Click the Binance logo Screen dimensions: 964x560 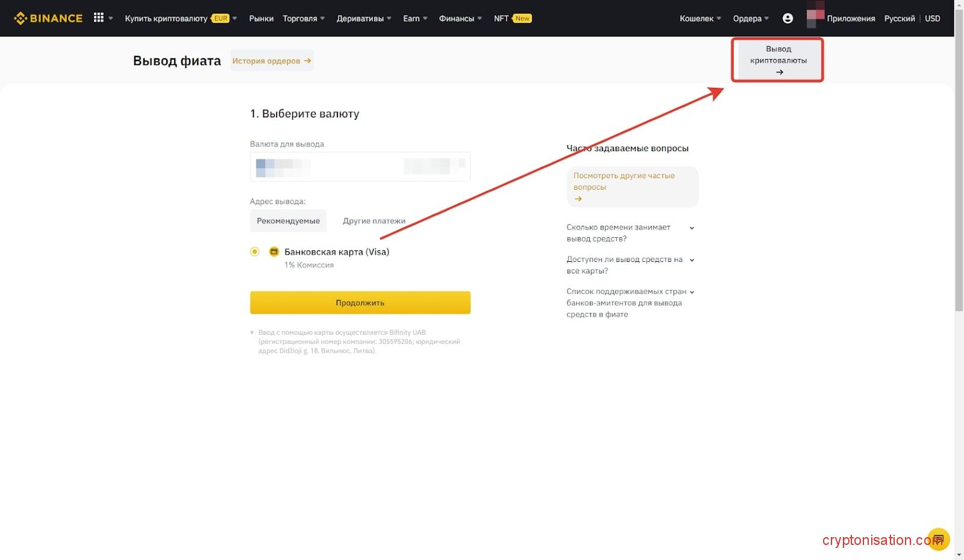click(48, 17)
